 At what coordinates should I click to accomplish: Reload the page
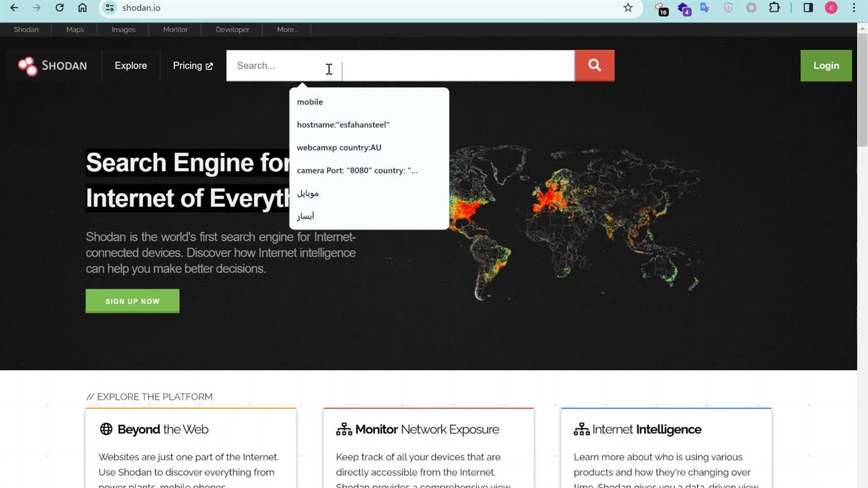[x=60, y=8]
